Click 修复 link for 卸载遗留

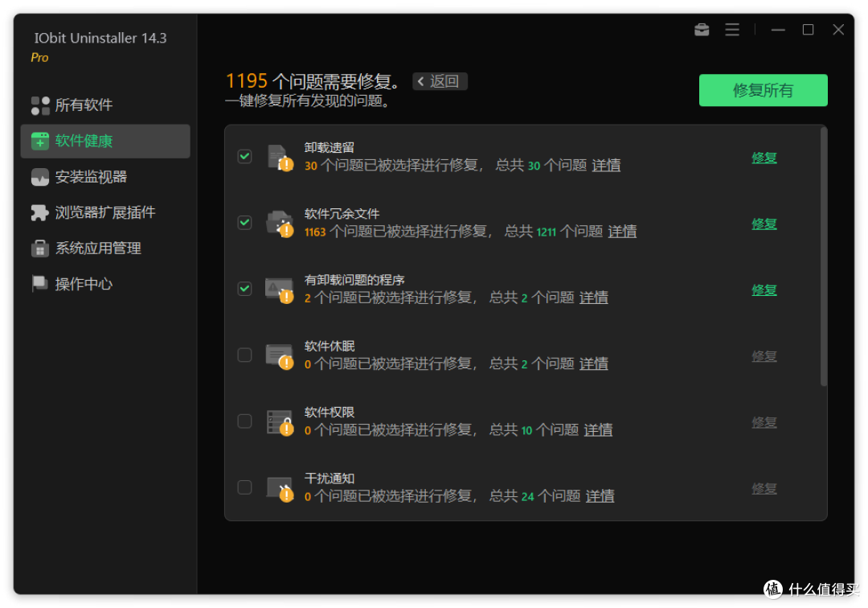click(764, 158)
